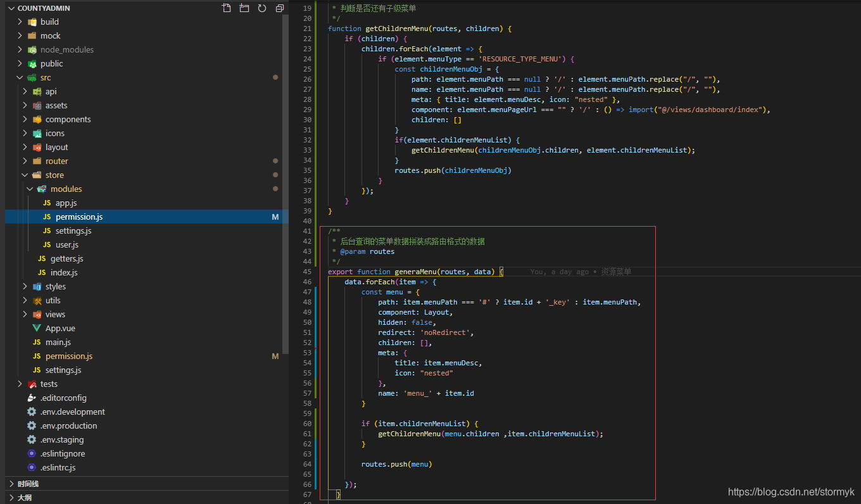Click the assets folder icon
861x504 pixels.
37,105
